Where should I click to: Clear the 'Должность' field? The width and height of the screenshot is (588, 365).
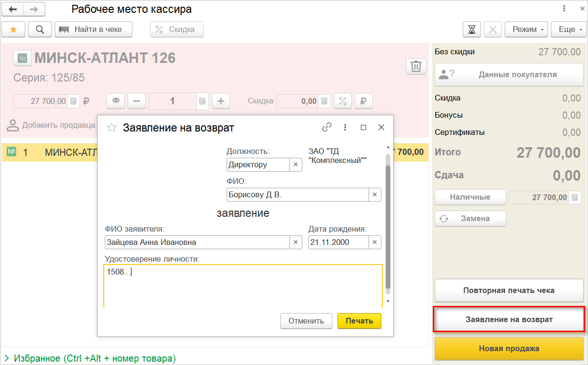pos(296,164)
